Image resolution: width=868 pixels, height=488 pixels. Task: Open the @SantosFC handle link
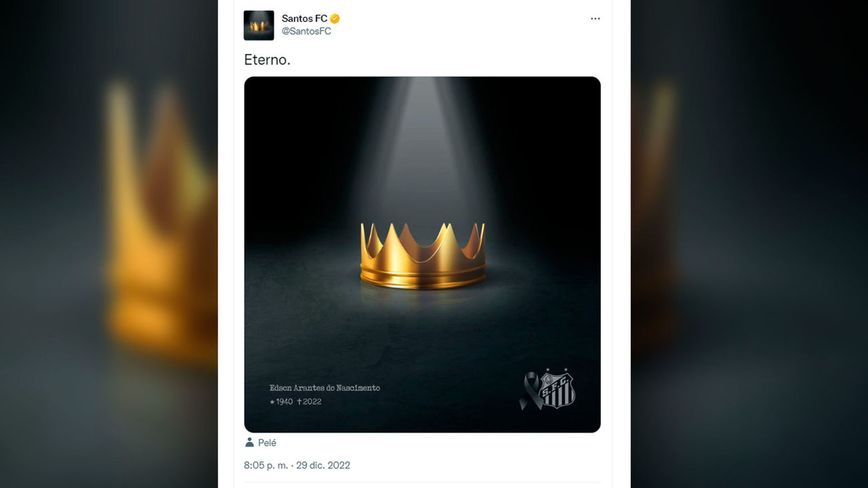click(x=306, y=31)
